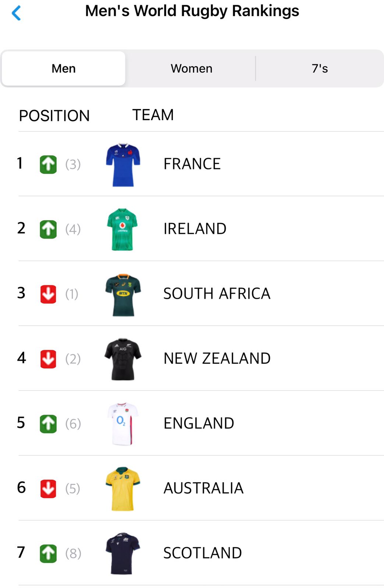Open the AUSTRALIA team entry
The image size is (384, 588).
click(203, 488)
